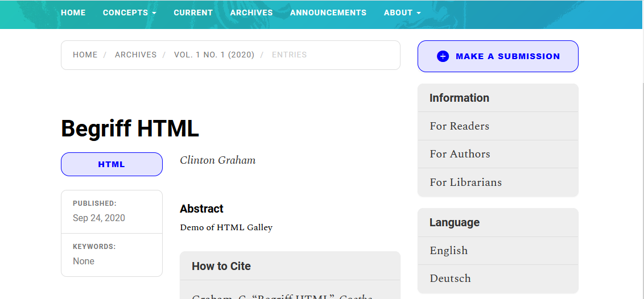Follow the Home breadcrumb link
The image size is (644, 299).
pyautogui.click(x=85, y=55)
